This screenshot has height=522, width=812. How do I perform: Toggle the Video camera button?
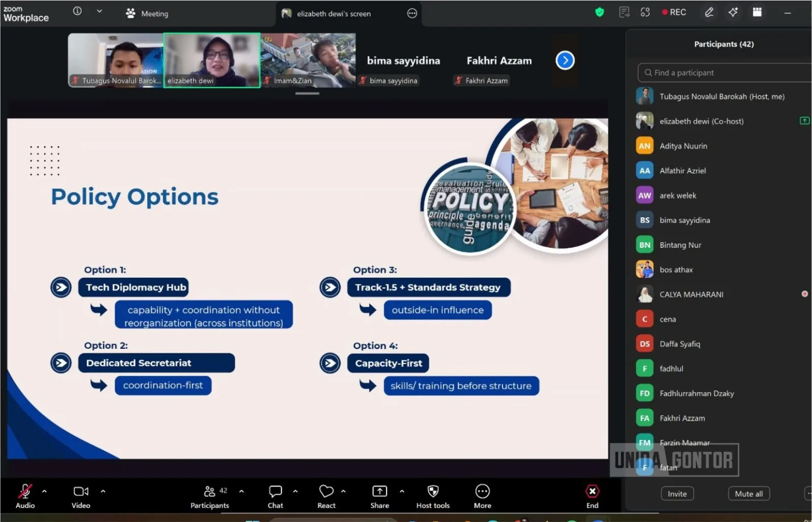pyautogui.click(x=81, y=496)
